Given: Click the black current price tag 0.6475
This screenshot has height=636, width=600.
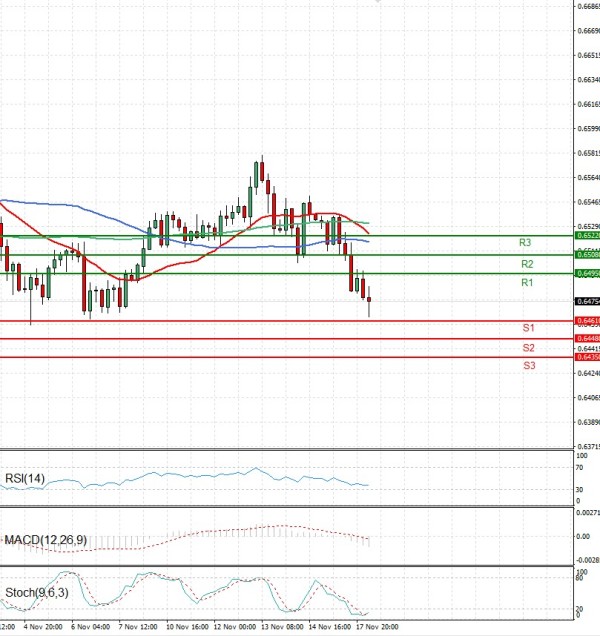Looking at the screenshot, I should [587, 301].
